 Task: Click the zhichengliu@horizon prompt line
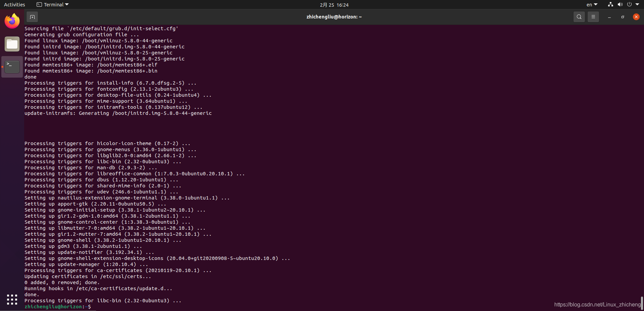click(x=58, y=307)
